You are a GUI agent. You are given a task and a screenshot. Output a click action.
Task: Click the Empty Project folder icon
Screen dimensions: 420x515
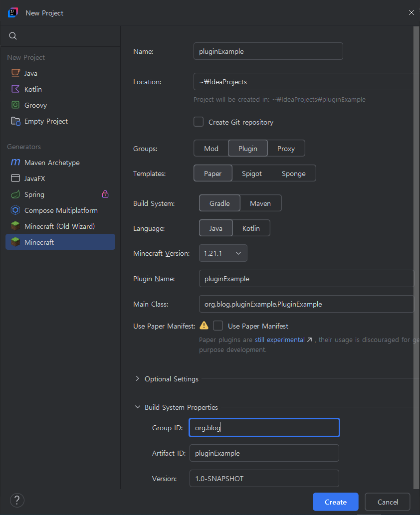(15, 121)
